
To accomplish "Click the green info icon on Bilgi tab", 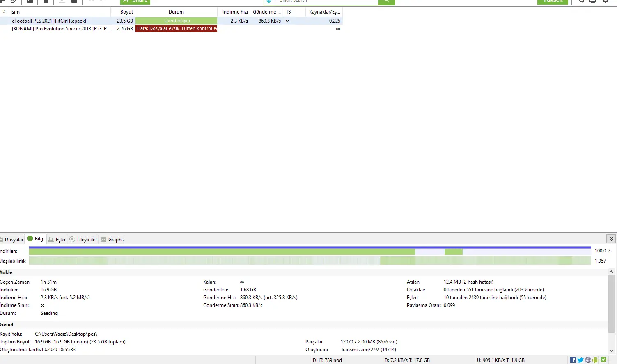I will tap(30, 239).
